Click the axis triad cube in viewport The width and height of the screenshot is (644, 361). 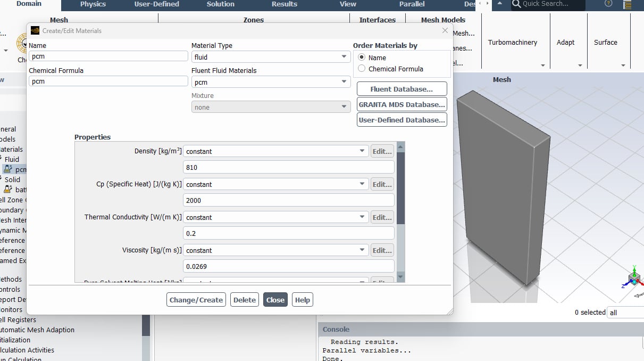(x=634, y=278)
